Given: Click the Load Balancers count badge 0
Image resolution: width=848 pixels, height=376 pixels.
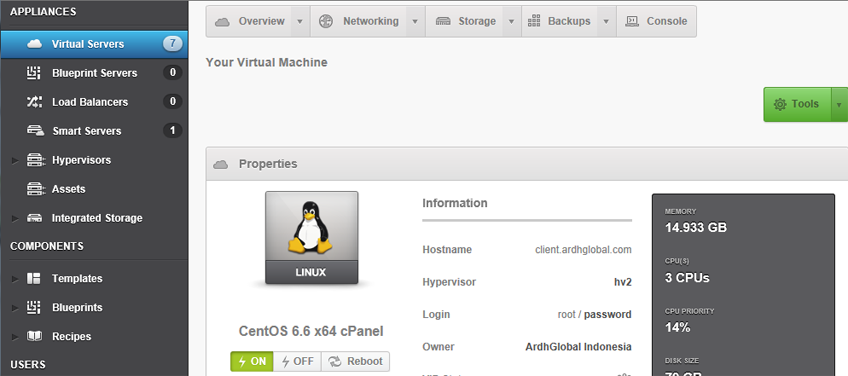Looking at the screenshot, I should [173, 101].
